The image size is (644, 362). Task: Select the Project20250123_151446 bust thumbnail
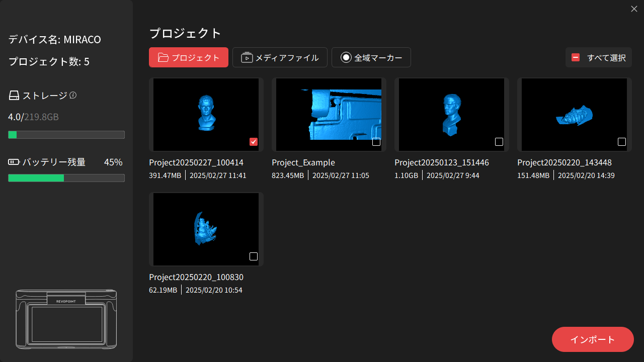click(451, 115)
